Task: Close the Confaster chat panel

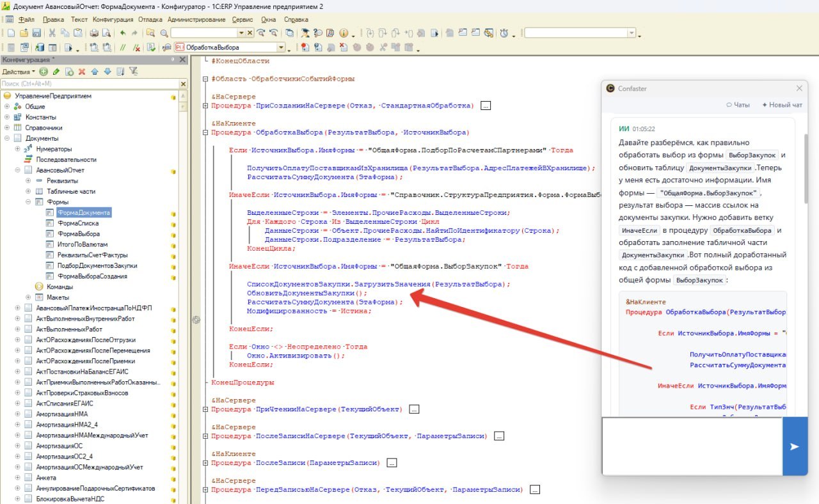Action: click(x=799, y=89)
